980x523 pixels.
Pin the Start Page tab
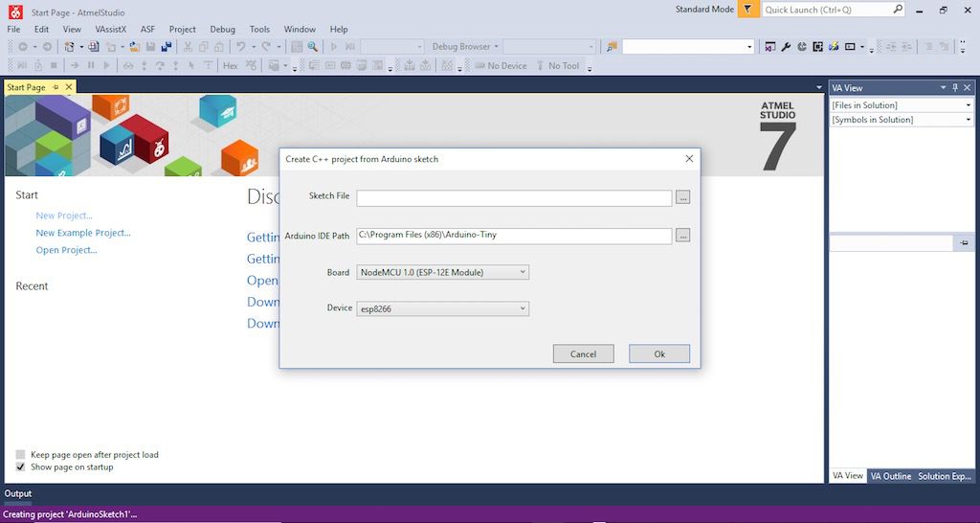pyautogui.click(x=56, y=87)
